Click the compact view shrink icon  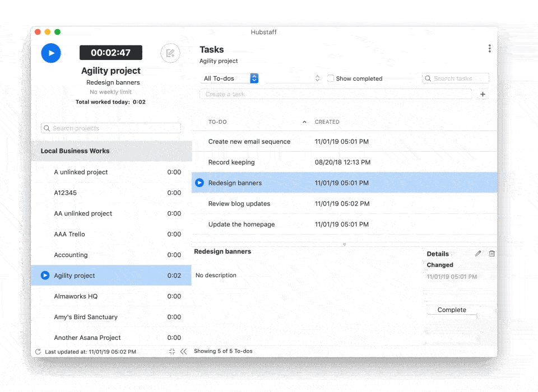(x=172, y=351)
